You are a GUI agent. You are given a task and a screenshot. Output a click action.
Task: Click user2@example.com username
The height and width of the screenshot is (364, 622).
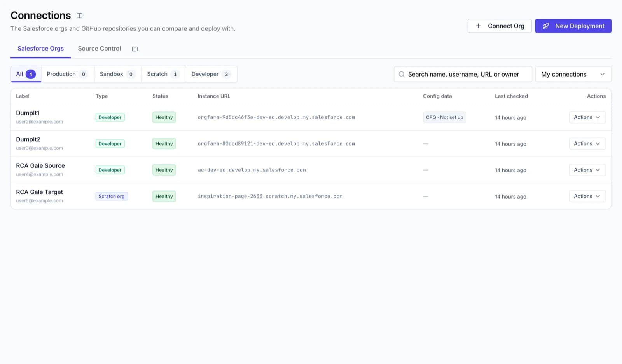pos(39,122)
